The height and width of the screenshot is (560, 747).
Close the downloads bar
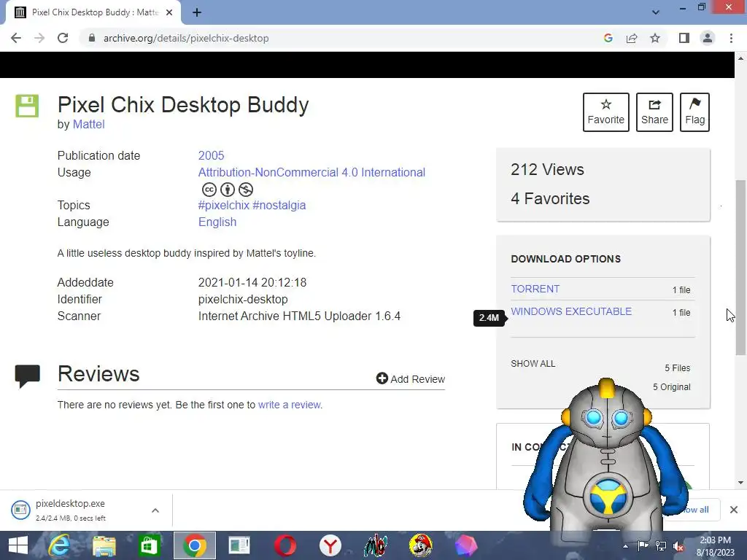(x=734, y=510)
